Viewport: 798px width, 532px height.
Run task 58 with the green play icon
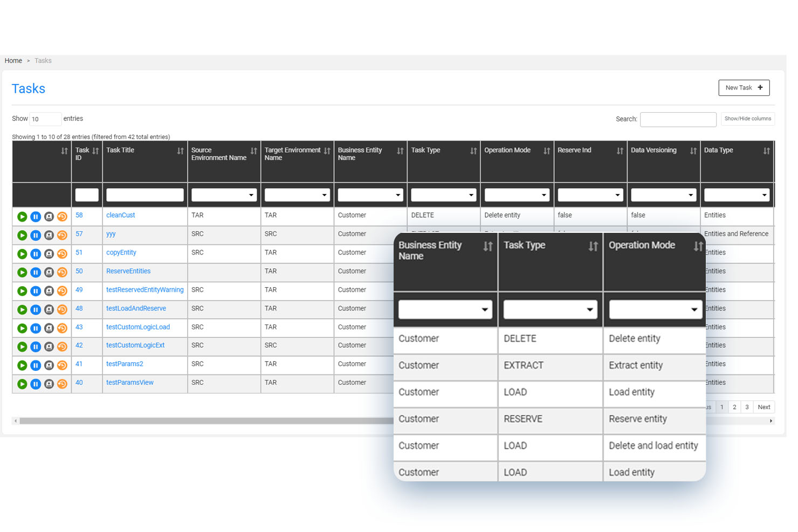click(x=22, y=216)
